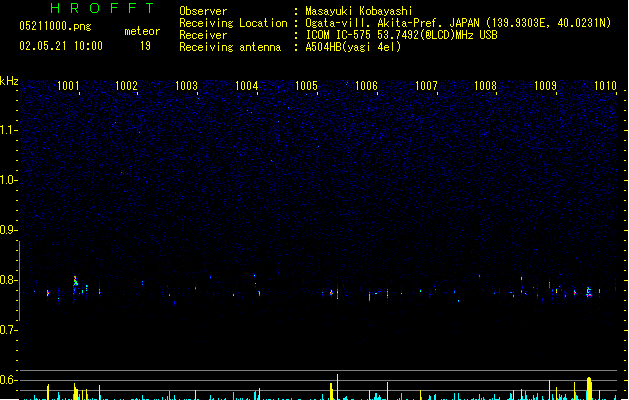629x400 pixels.
Task: Click the 1006 time axis label
Action: point(367,86)
